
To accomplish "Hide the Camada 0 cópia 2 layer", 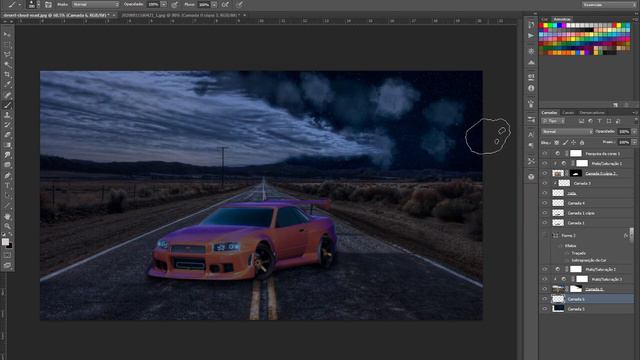I will (545, 173).
